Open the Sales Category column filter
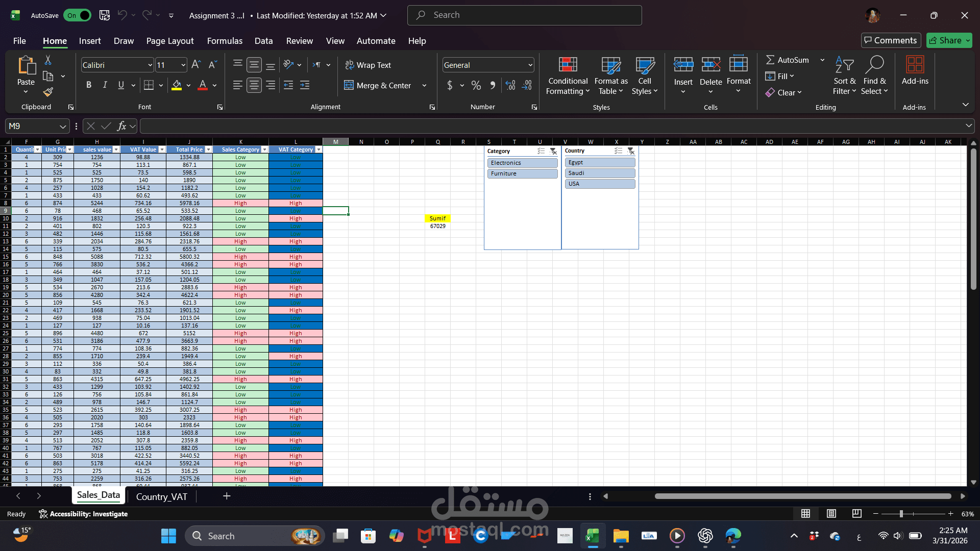This screenshot has width=980, height=551. (x=265, y=149)
